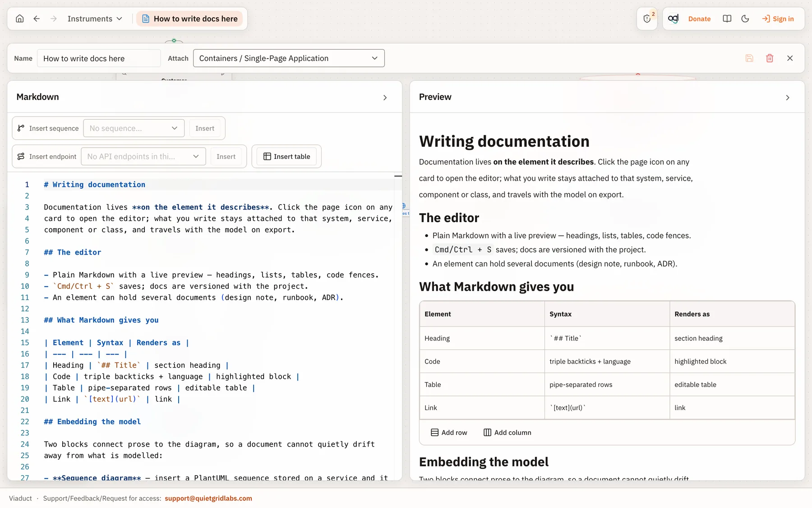Open the Attach element dropdown

pos(289,58)
